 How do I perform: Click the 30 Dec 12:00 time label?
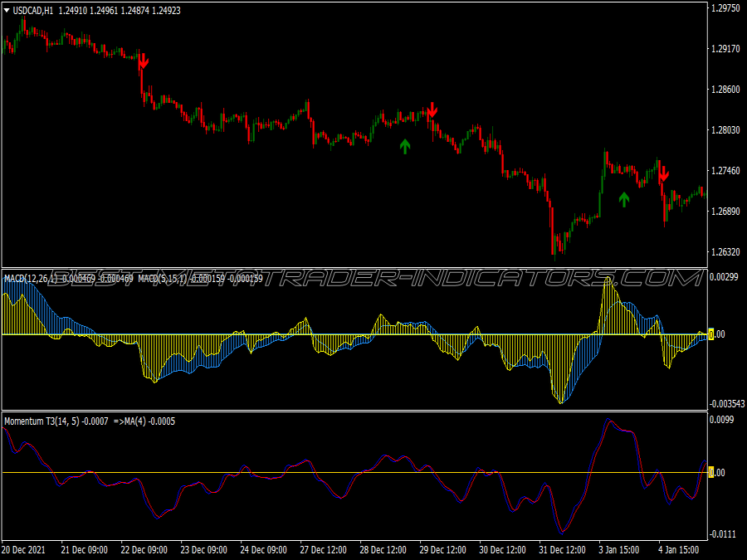(x=503, y=550)
